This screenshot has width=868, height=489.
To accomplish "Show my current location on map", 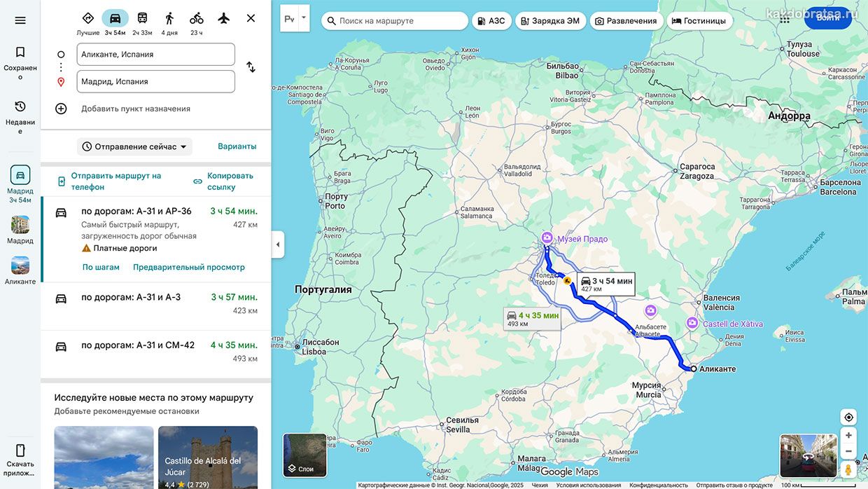I will click(848, 418).
